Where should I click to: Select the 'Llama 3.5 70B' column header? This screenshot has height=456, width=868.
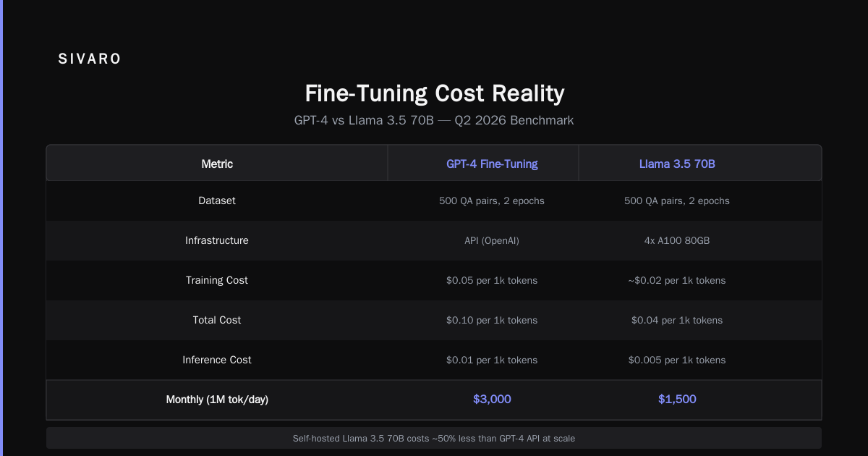pyautogui.click(x=677, y=164)
